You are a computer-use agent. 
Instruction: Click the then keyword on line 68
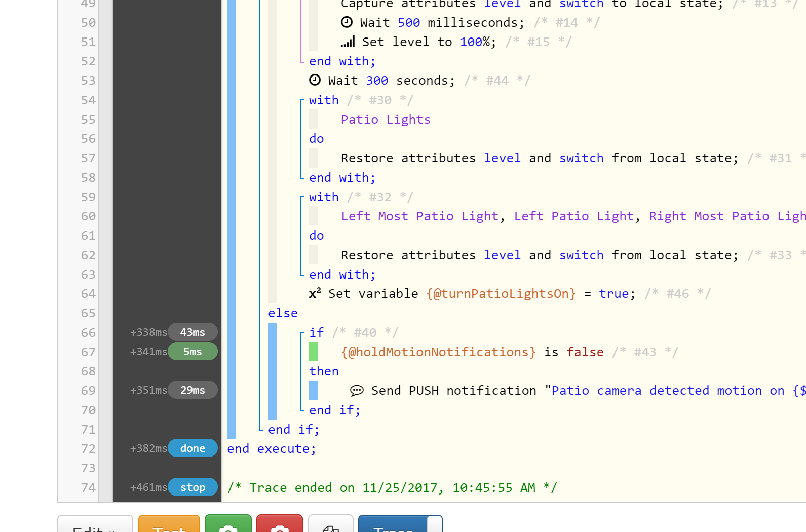point(324,371)
